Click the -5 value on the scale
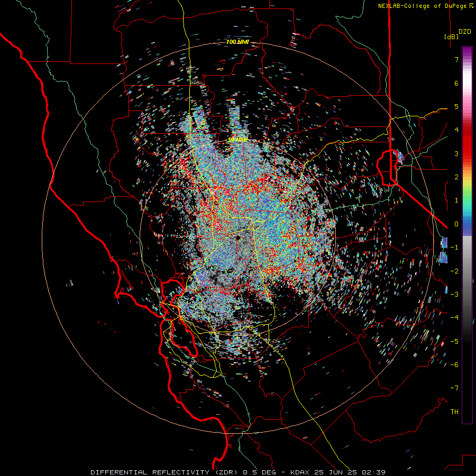The width and height of the screenshot is (476, 476). [454, 342]
